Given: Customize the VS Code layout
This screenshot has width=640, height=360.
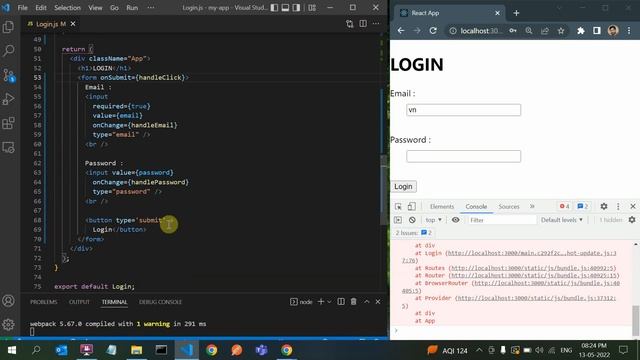Looking at the screenshot, I should pos(312,8).
